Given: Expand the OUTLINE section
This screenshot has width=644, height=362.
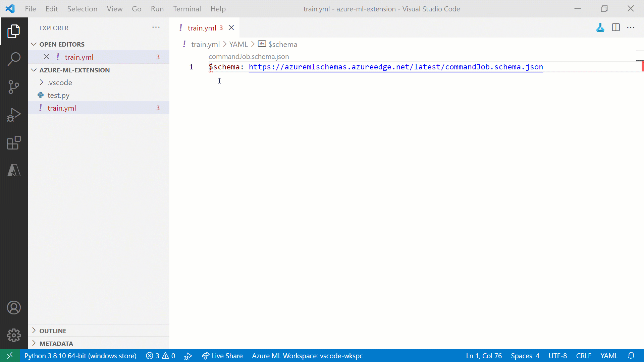Looking at the screenshot, I should (x=35, y=330).
